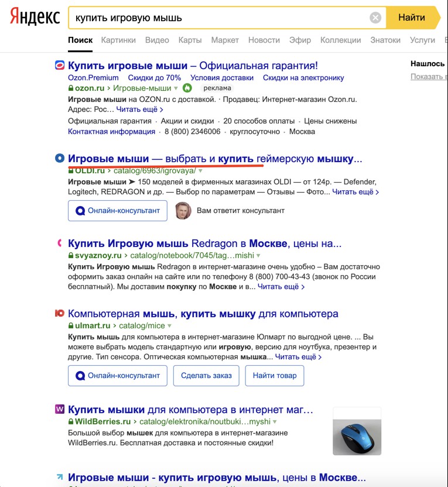This screenshot has width=448, height=487.
Task: Click the arrow favicon beside the last result
Action: (60, 476)
